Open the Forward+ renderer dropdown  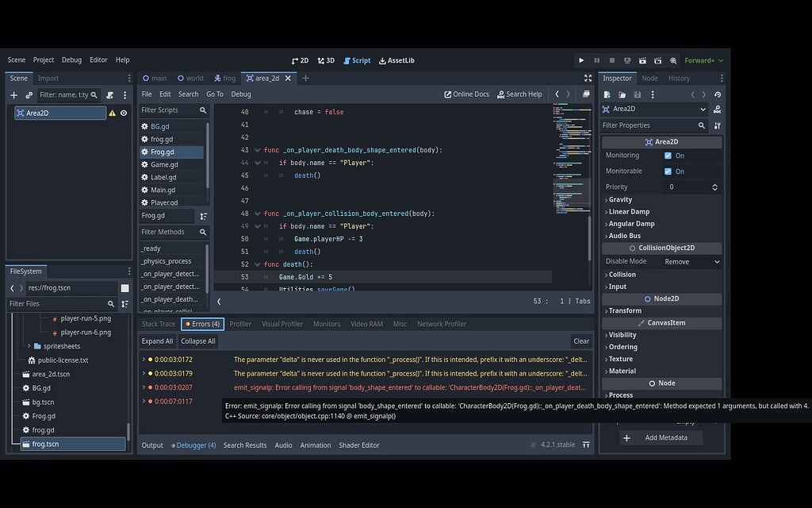coord(702,60)
